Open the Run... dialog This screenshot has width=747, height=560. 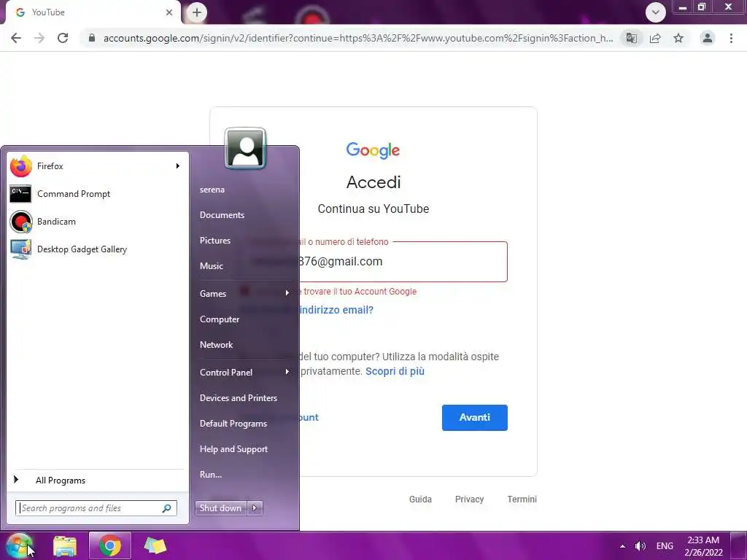[x=211, y=475]
